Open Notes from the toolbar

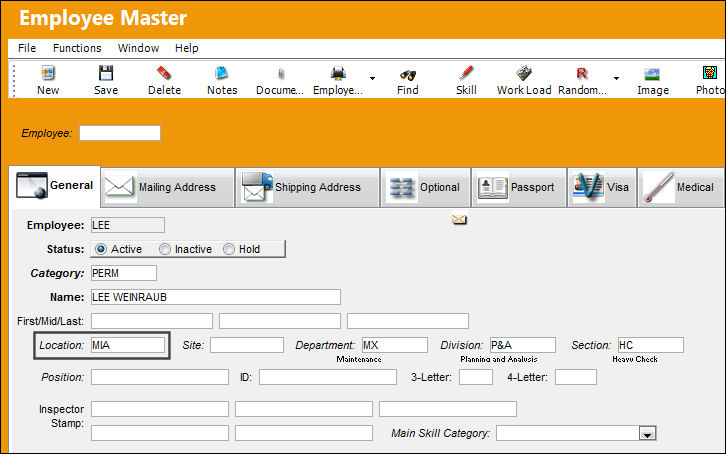(222, 73)
